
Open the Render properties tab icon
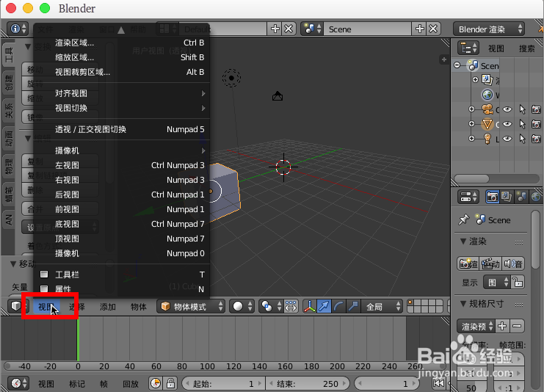[492, 197]
